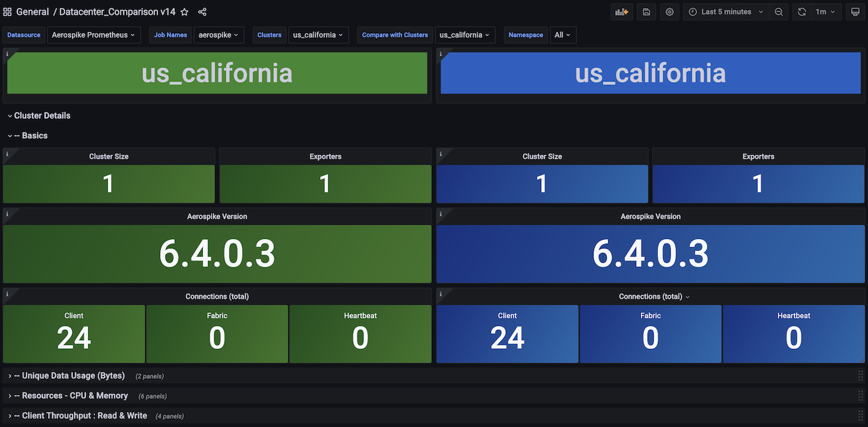
Task: Show info for green Aerospike Version panel
Action: 7,213
